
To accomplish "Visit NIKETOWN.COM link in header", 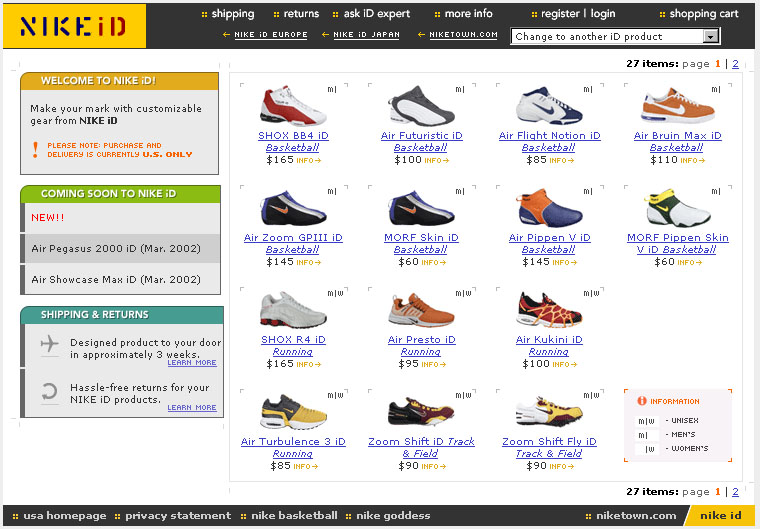I will 463,35.
